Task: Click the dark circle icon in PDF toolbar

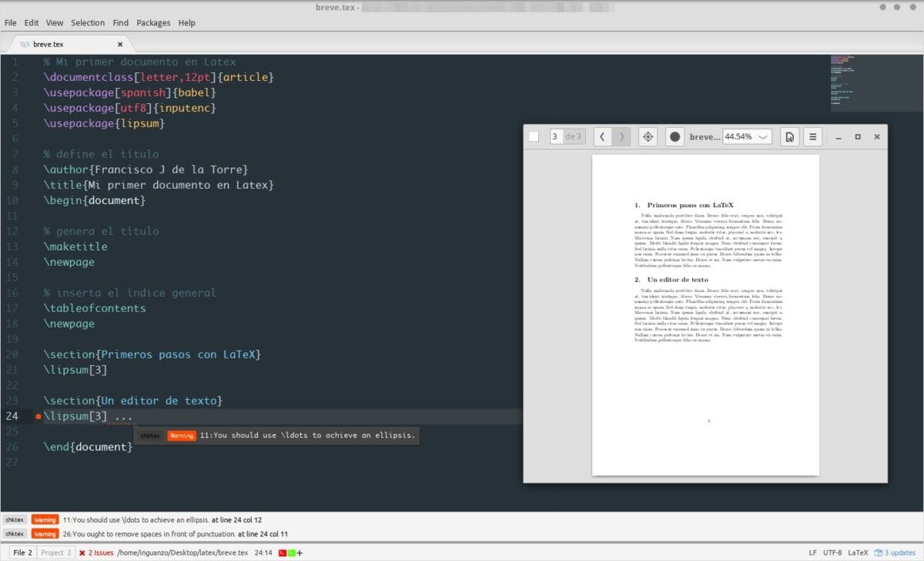Action: (x=675, y=136)
